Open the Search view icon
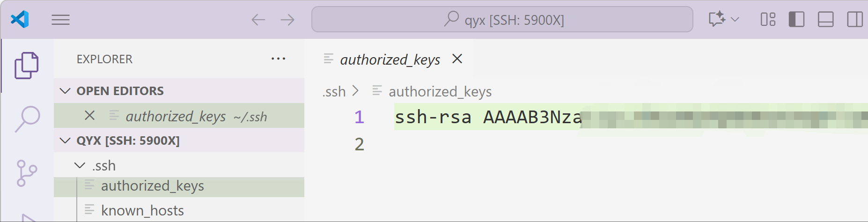 coord(27,119)
